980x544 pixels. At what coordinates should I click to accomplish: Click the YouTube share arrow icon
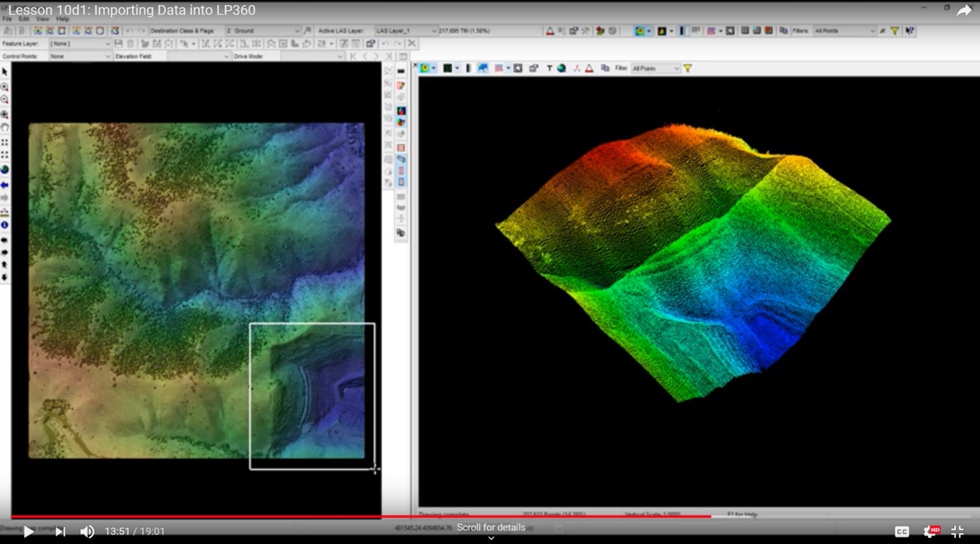click(x=963, y=10)
